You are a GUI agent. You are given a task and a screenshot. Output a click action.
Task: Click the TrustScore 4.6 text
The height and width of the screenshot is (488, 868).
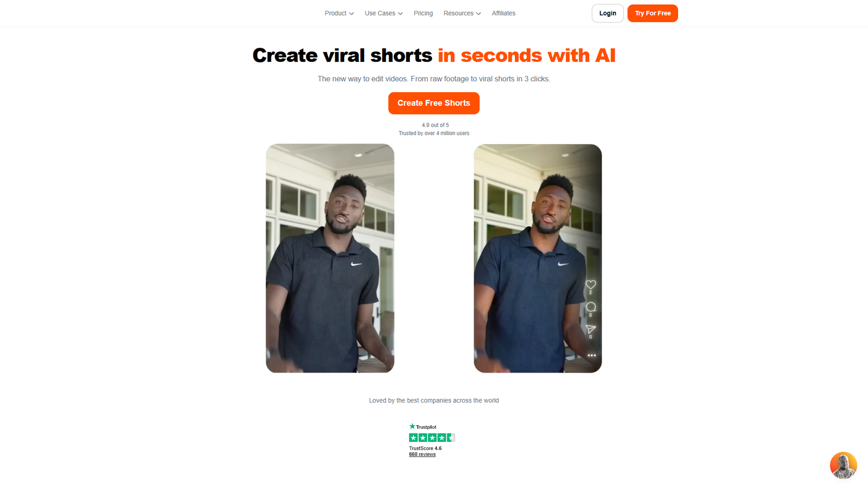(x=425, y=448)
